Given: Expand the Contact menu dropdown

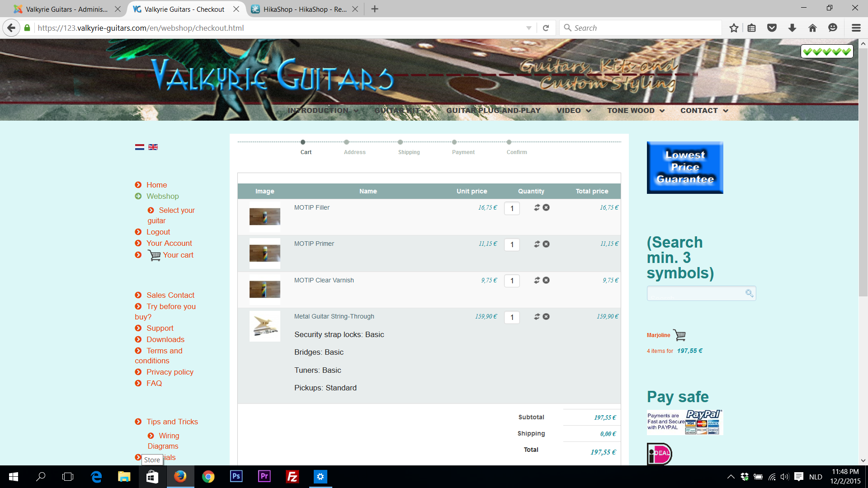Looking at the screenshot, I should [704, 111].
